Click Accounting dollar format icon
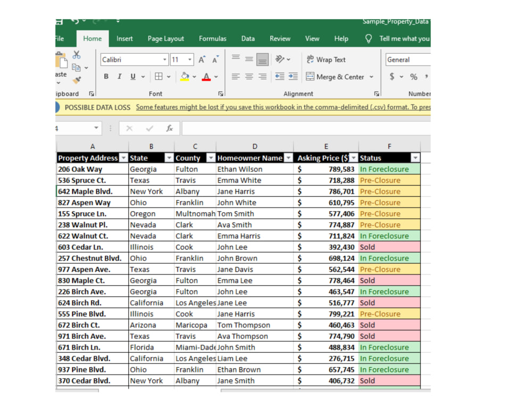 click(x=392, y=77)
